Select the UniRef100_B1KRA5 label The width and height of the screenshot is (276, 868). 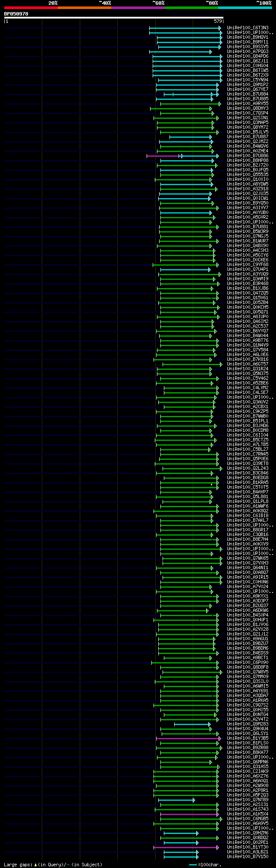coord(248,483)
